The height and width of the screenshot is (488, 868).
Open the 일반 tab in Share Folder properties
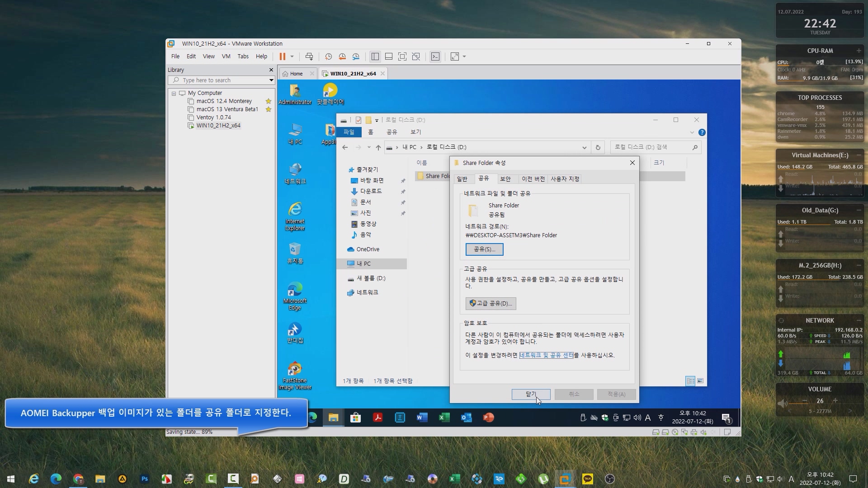point(462,179)
